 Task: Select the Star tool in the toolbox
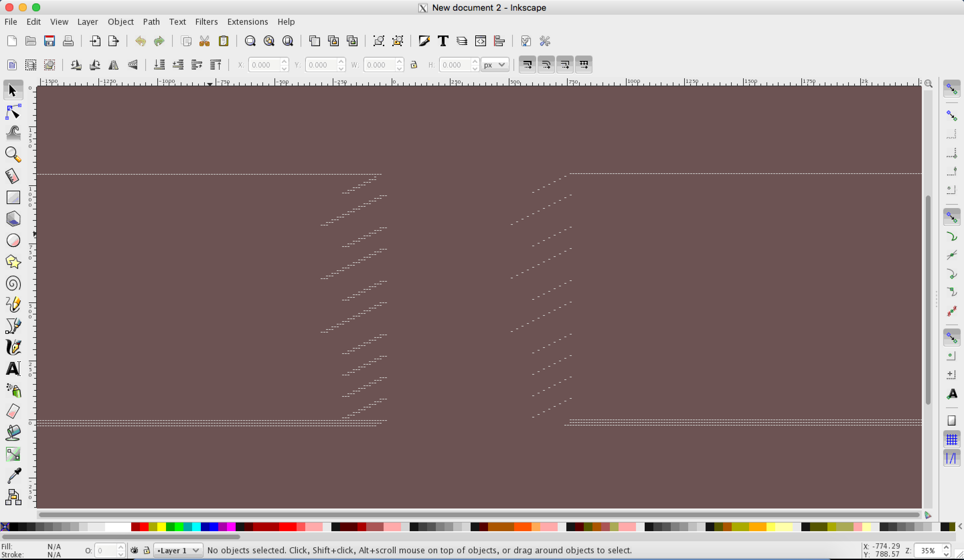(13, 262)
